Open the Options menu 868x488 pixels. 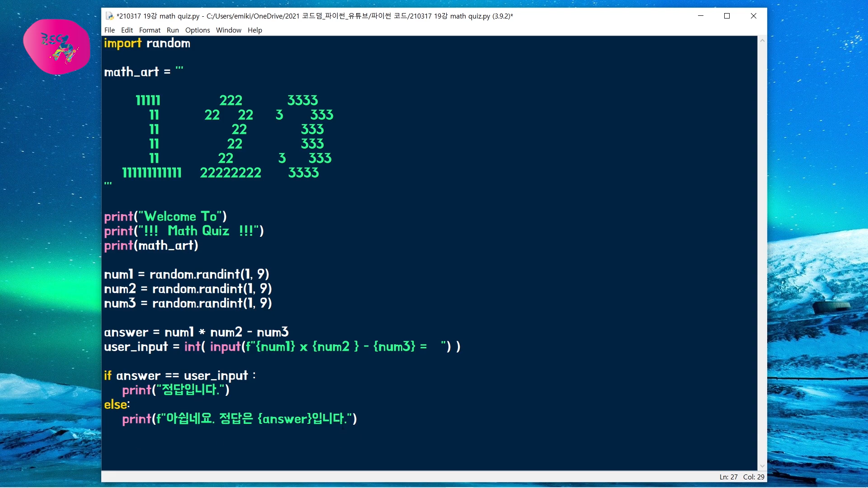pos(198,30)
